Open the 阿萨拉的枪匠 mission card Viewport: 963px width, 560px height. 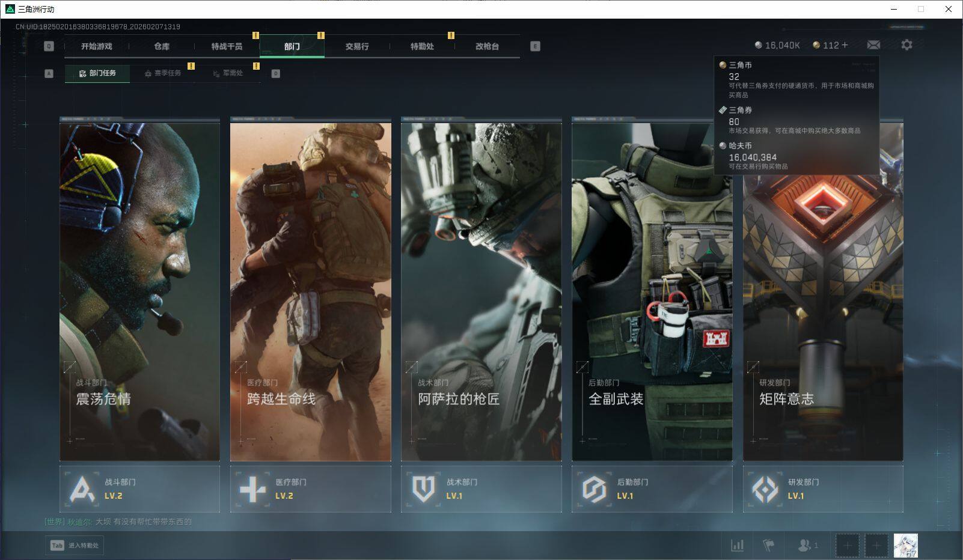tap(481, 290)
